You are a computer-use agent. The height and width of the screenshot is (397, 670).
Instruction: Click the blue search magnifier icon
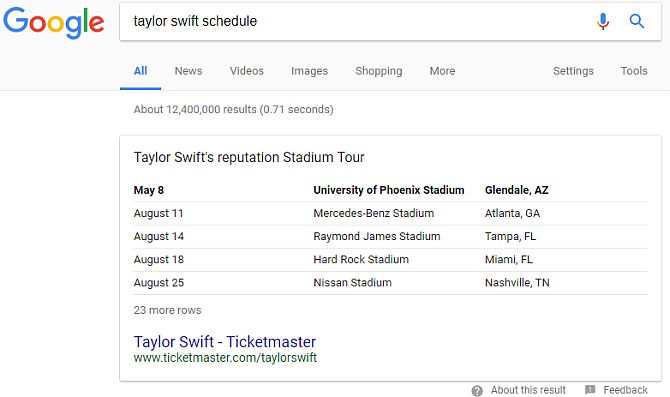coord(637,21)
